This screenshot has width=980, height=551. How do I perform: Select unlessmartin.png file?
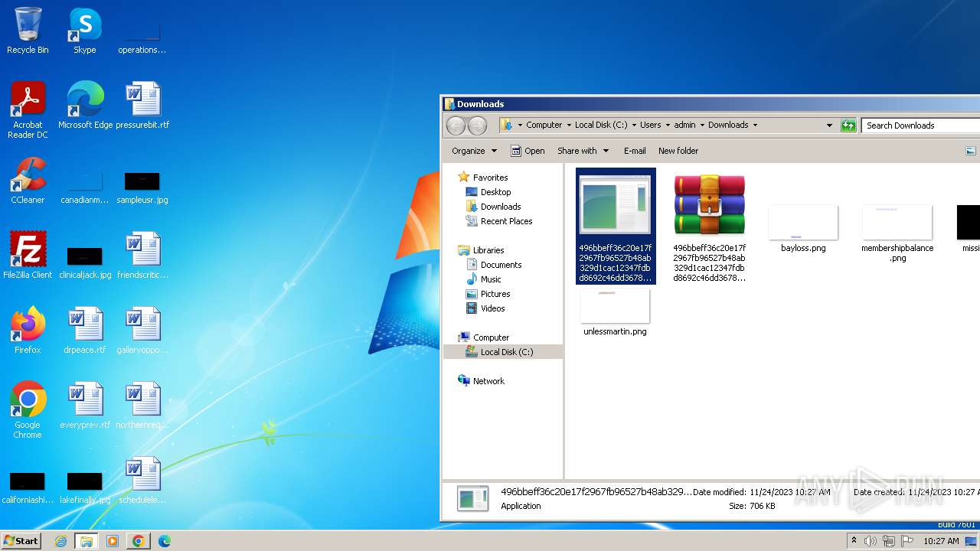click(x=615, y=312)
